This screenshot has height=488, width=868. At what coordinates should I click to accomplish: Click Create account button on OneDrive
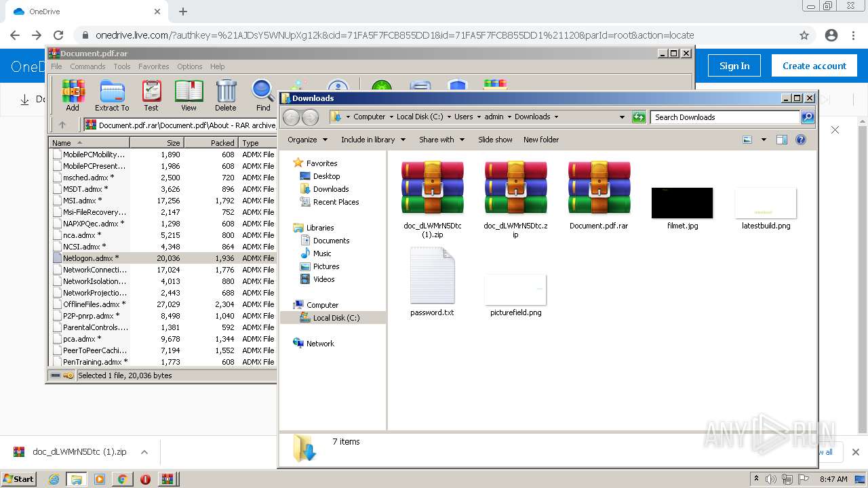[814, 66]
